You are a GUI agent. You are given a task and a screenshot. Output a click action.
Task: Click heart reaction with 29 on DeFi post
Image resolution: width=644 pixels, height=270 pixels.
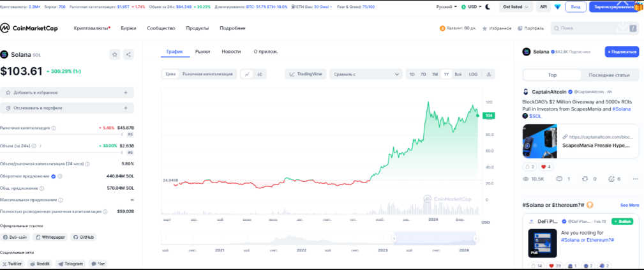pos(555,266)
